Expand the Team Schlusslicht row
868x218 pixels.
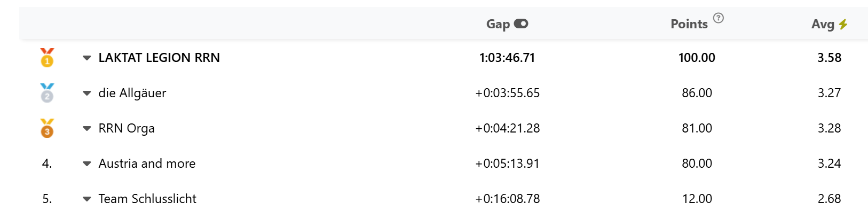coord(87,199)
